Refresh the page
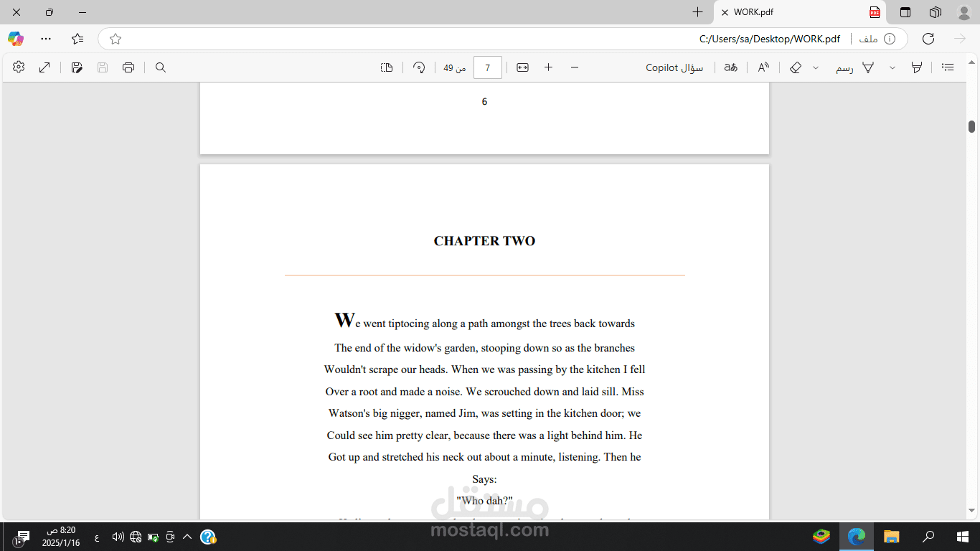980x551 pixels. pos(928,39)
